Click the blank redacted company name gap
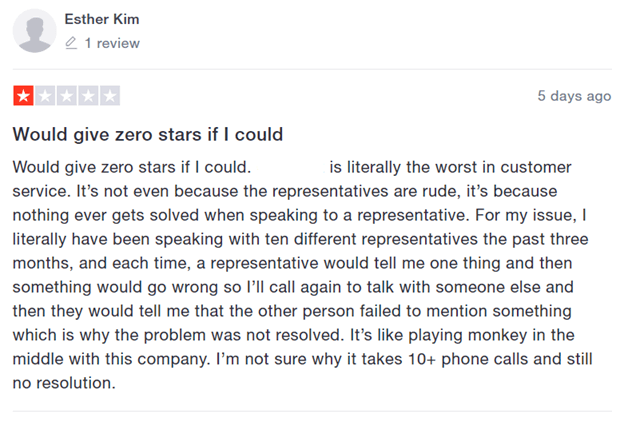 pos(290,166)
